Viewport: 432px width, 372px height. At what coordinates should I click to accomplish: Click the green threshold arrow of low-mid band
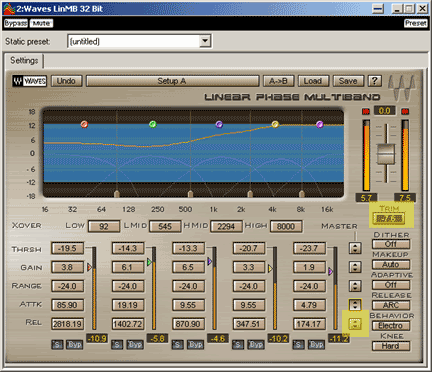[x=149, y=262]
